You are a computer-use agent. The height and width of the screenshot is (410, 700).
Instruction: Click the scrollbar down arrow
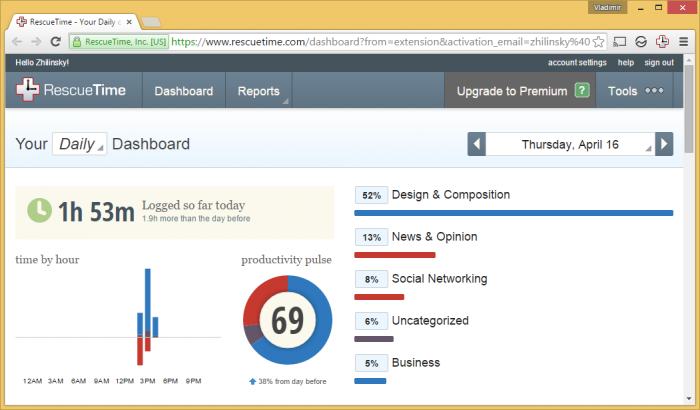pyautogui.click(x=689, y=398)
